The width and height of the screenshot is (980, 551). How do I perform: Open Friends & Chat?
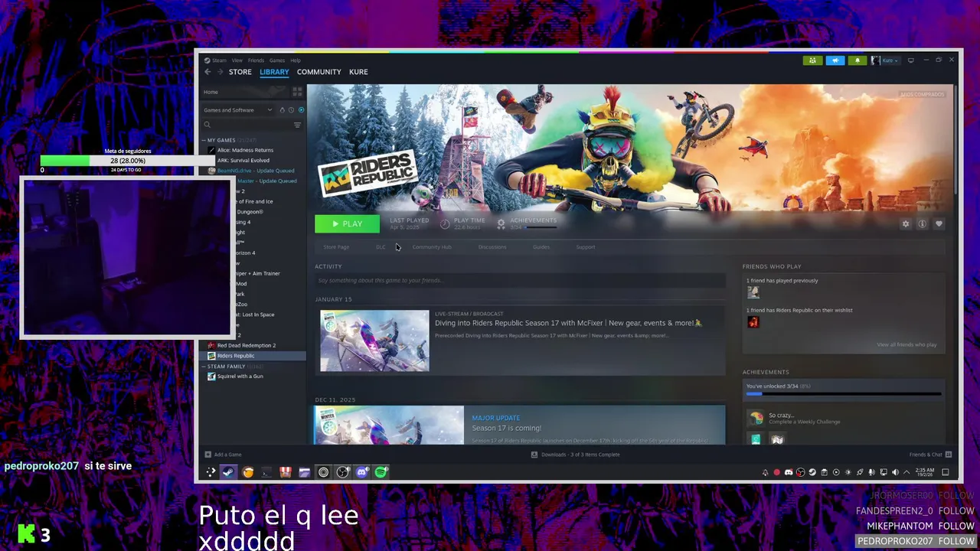coord(930,455)
